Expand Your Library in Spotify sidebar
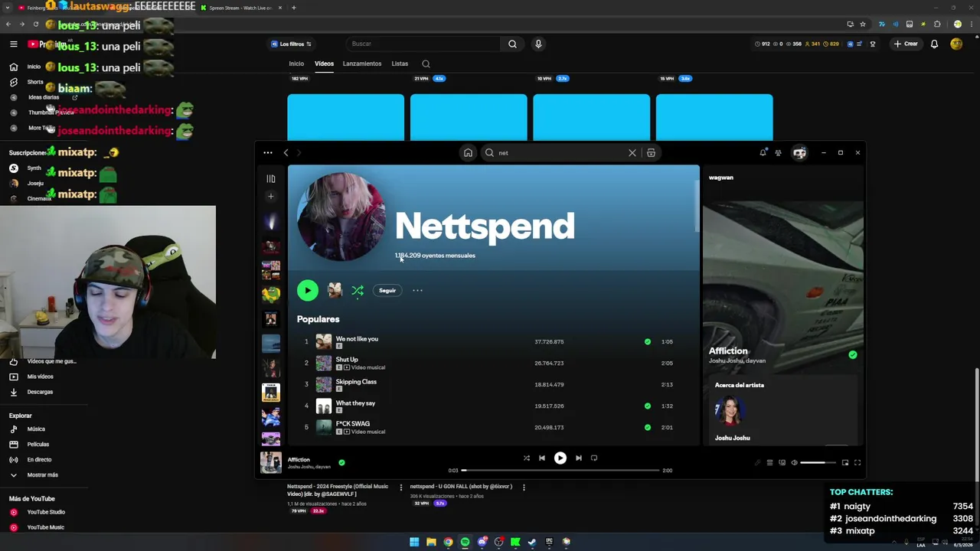 tap(270, 178)
